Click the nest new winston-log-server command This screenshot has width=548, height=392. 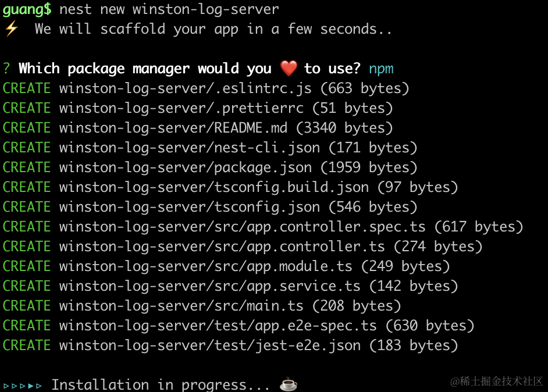click(x=169, y=9)
